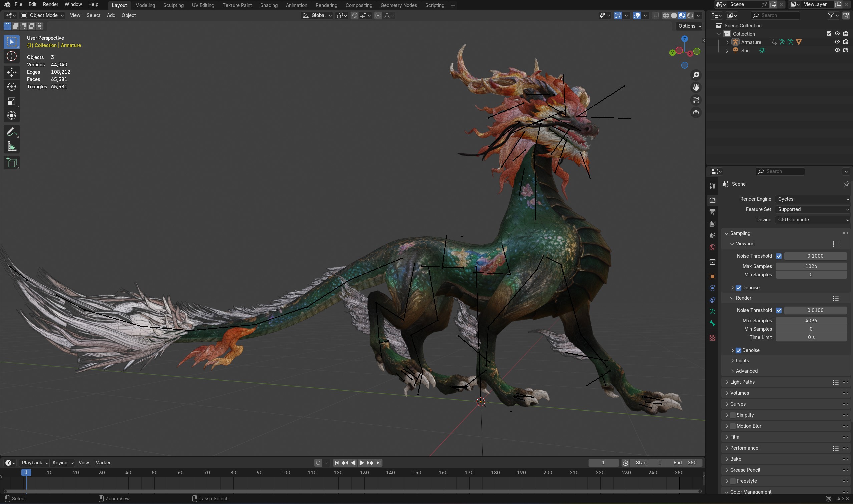Image resolution: width=853 pixels, height=504 pixels.
Task: Enable the Motion Blur checkbox
Action: pos(733,426)
